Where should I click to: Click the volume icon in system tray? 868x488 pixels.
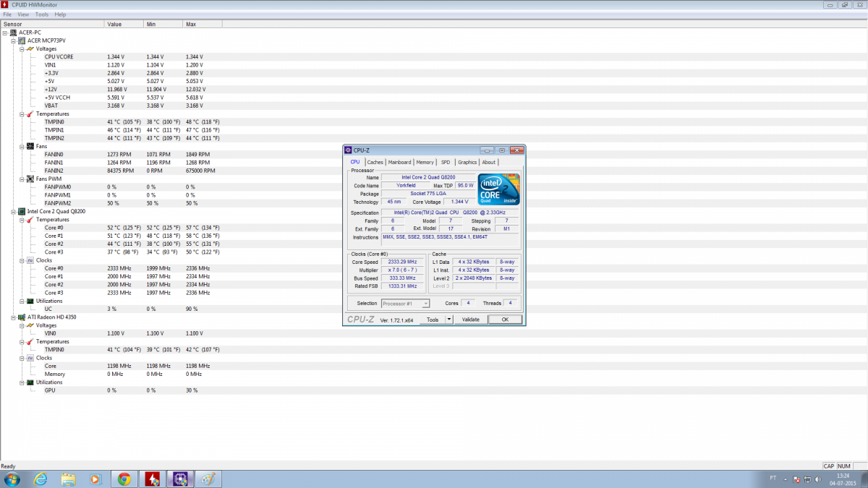[817, 479]
